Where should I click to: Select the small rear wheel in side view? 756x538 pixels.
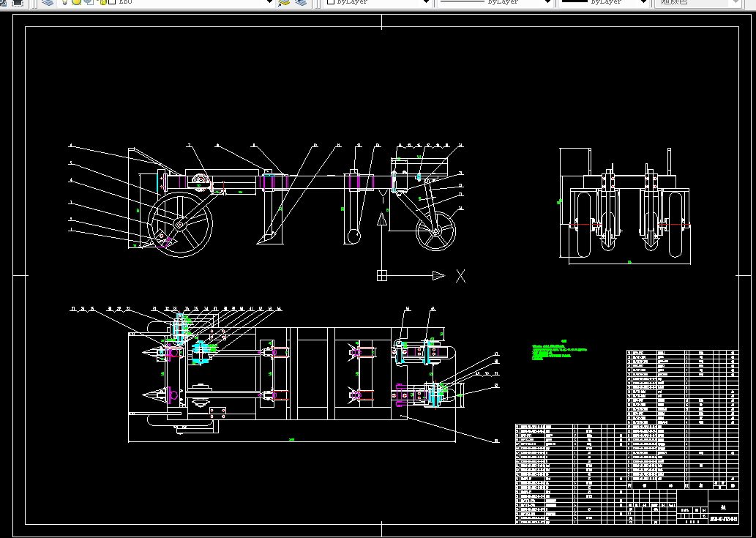pyautogui.click(x=435, y=231)
